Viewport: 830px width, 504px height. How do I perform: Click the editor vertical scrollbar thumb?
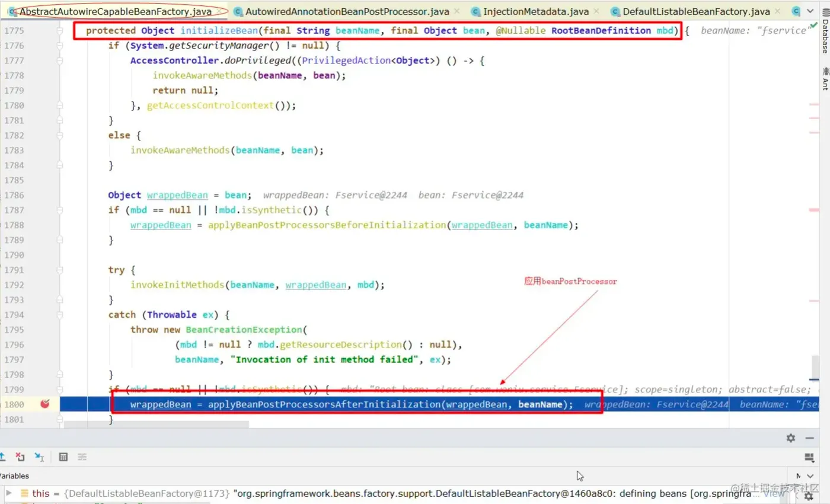(816, 368)
